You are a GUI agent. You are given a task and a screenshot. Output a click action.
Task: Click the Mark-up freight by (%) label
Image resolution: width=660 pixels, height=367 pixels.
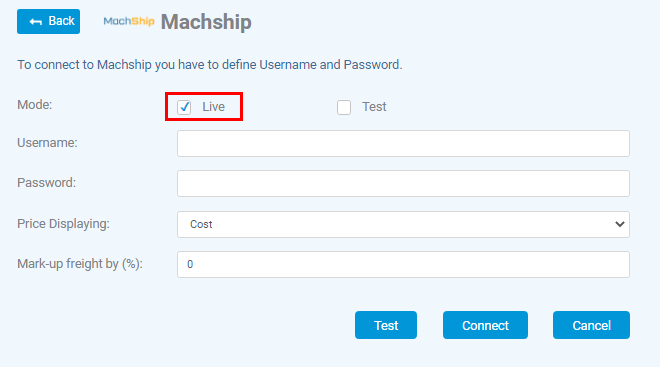[x=80, y=264]
